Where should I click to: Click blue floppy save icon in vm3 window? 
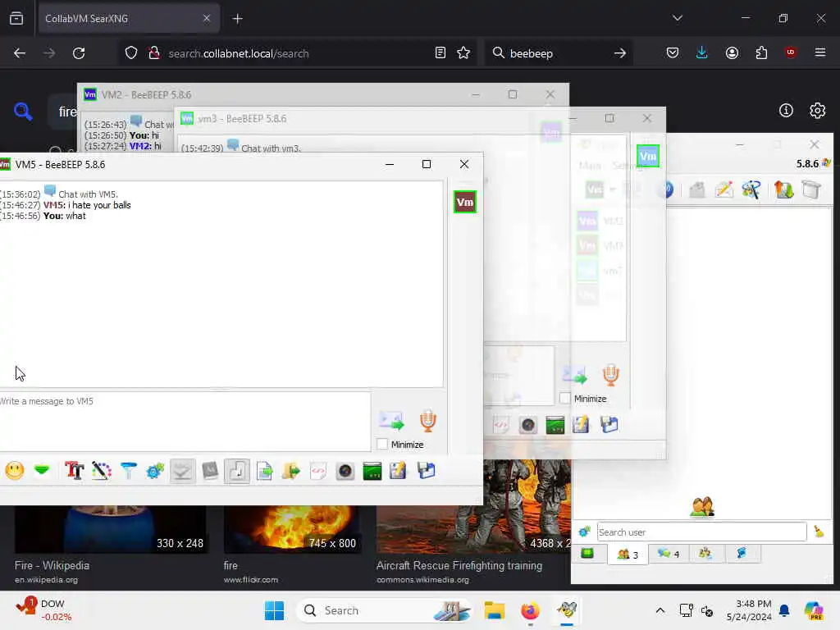click(609, 425)
